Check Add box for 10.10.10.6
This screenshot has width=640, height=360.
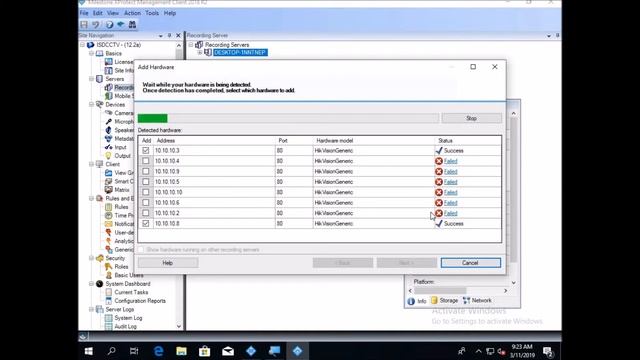tap(146, 202)
